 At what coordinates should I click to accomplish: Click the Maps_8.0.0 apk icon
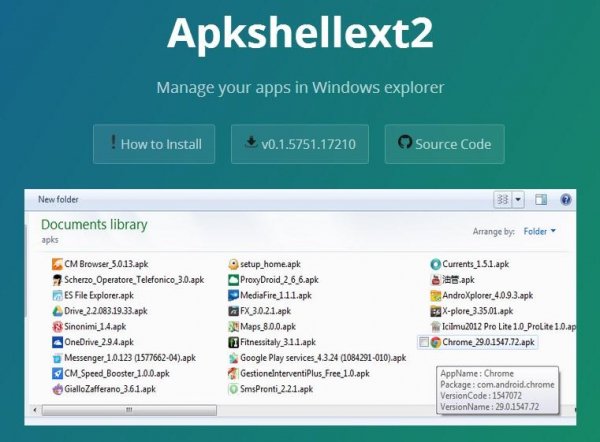pos(233,327)
